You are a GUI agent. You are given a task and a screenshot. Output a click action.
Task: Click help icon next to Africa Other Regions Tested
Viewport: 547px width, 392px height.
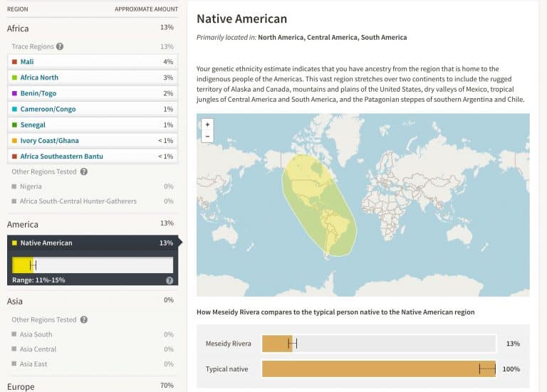(84, 171)
